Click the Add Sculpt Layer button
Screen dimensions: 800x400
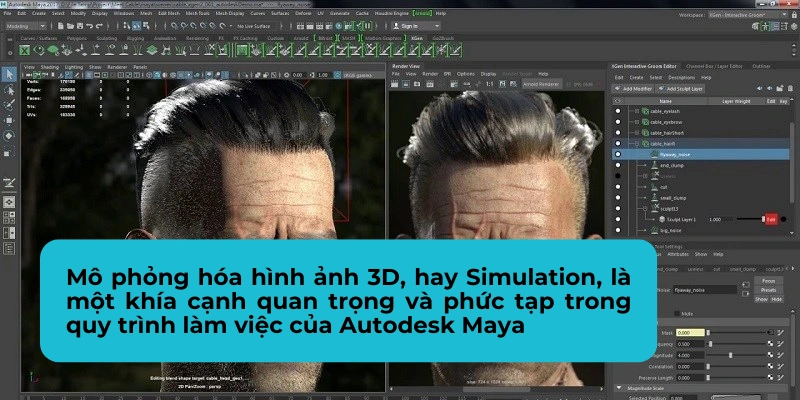pos(681,88)
